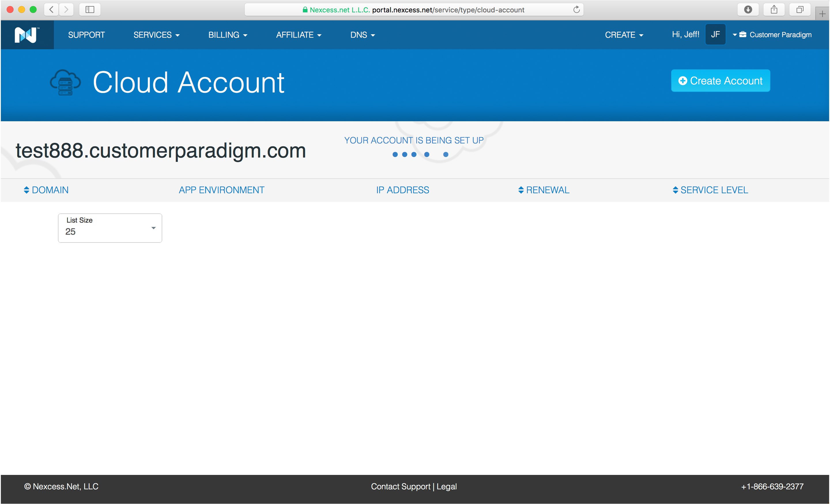
Task: Show all tabs overview in Safari
Action: coord(800,10)
